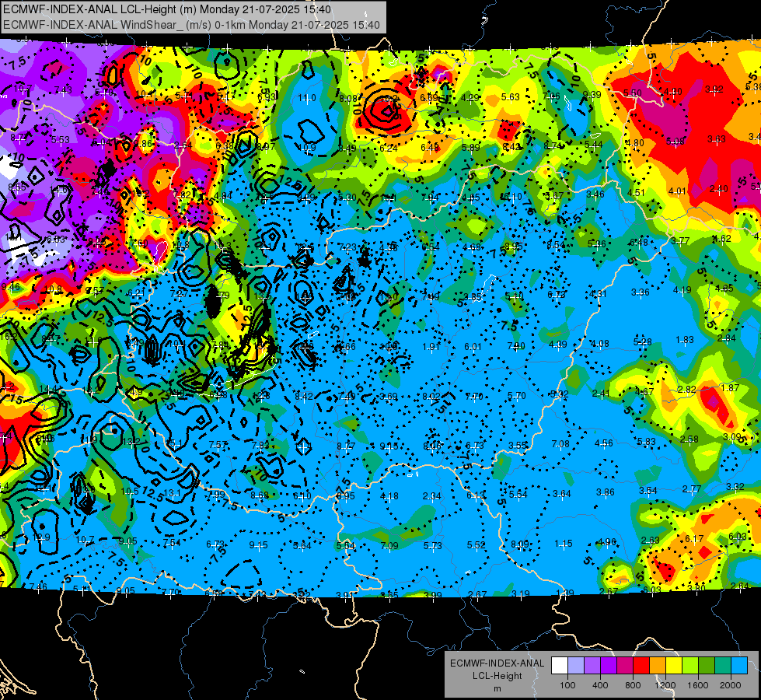Click the map value '12.9'
The image size is (761, 700).
[x=40, y=537]
